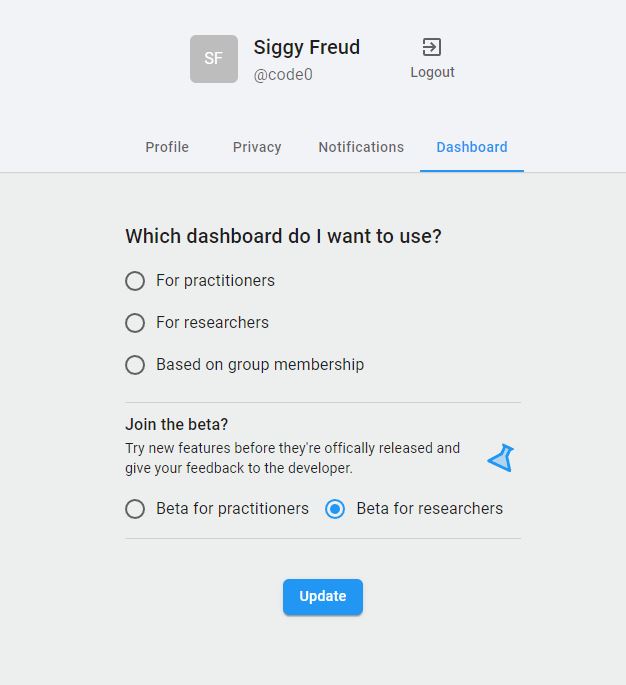This screenshot has width=626, height=685.
Task: Enable the 'Beta for practitioners' radio button
Action: [x=135, y=509]
